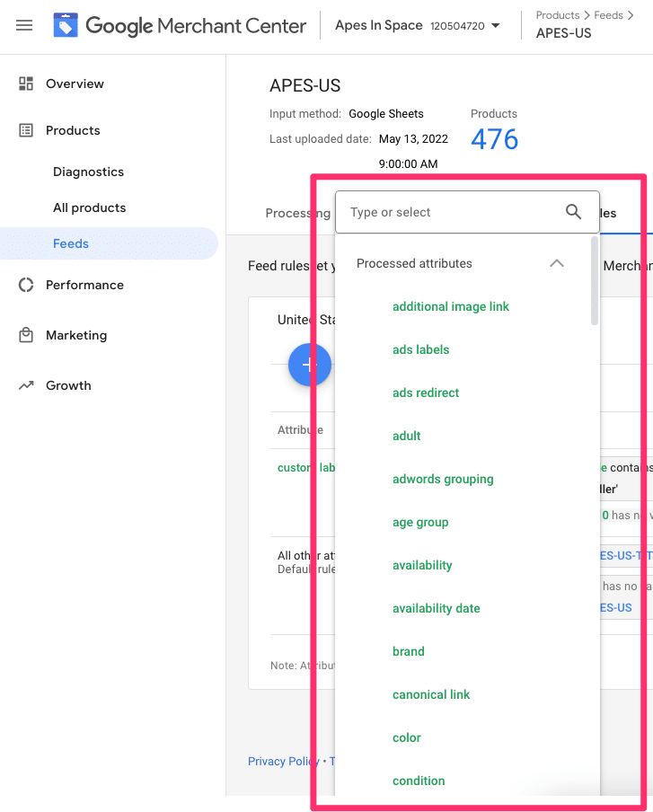Select the availability date attribute
This screenshot has height=812, width=653.
(x=436, y=608)
